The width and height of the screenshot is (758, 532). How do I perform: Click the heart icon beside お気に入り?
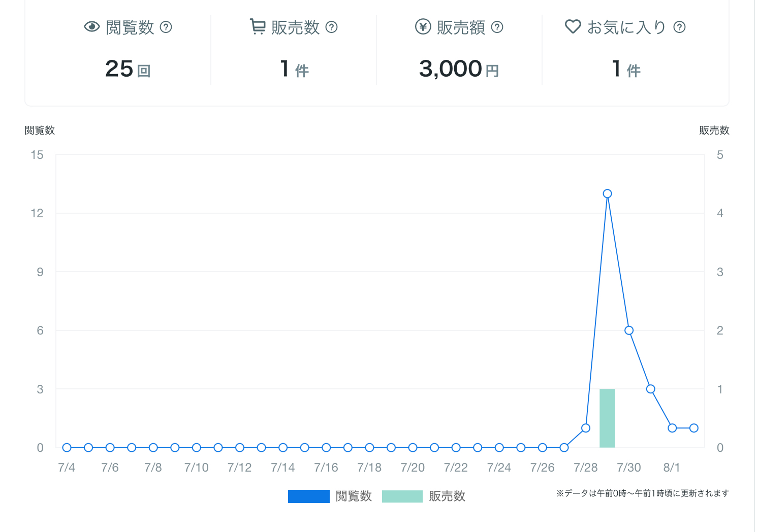pos(573,26)
